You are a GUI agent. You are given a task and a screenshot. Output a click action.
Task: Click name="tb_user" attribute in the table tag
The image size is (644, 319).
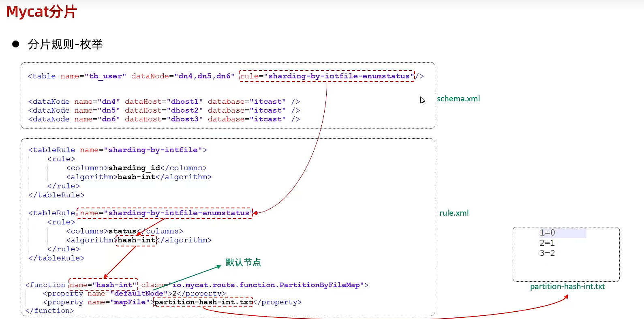click(x=93, y=76)
